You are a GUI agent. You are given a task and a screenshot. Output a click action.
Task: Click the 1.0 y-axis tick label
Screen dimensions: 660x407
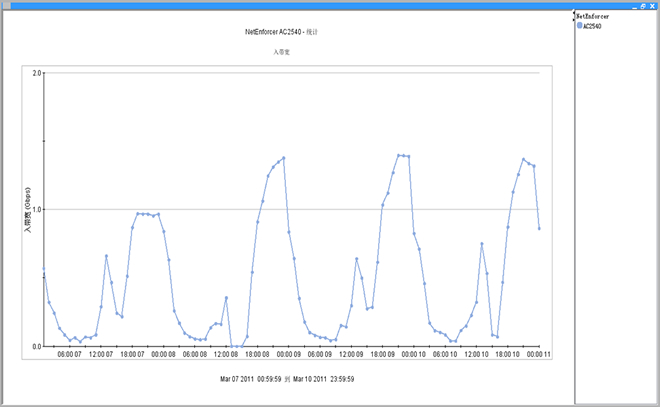pos(37,209)
